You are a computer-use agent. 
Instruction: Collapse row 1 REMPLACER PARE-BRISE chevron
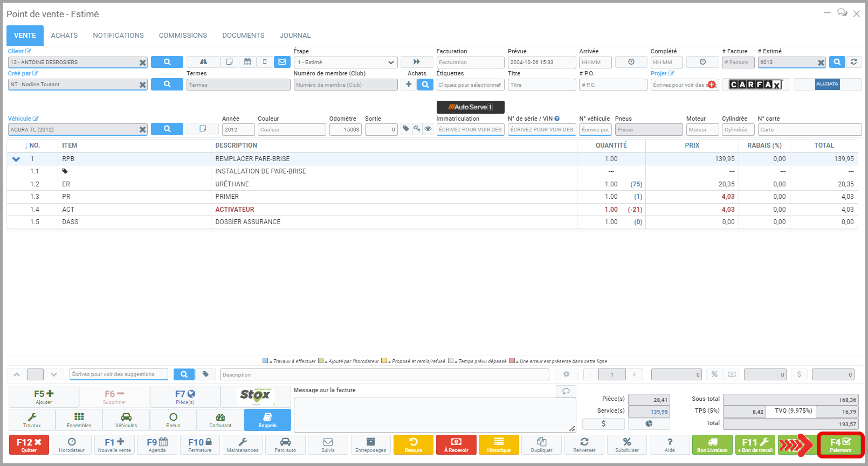click(x=16, y=159)
